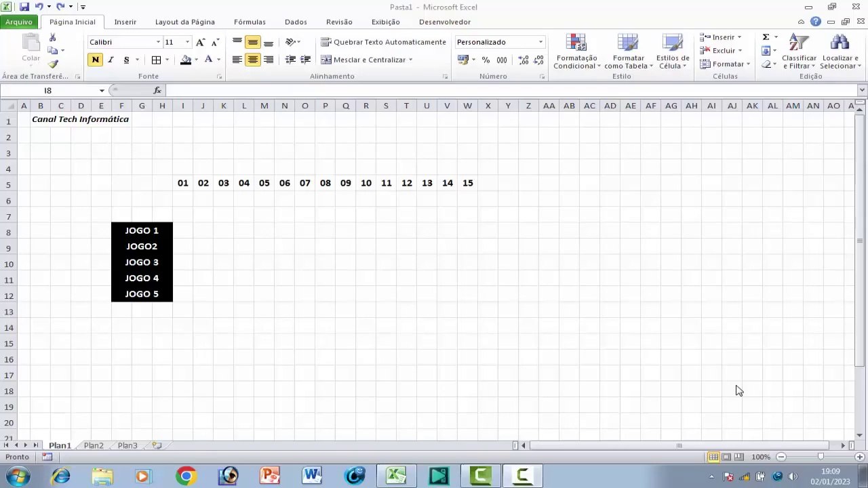
Task: Save the workbook from the quick access toolbar
Action: pyautogui.click(x=24, y=7)
